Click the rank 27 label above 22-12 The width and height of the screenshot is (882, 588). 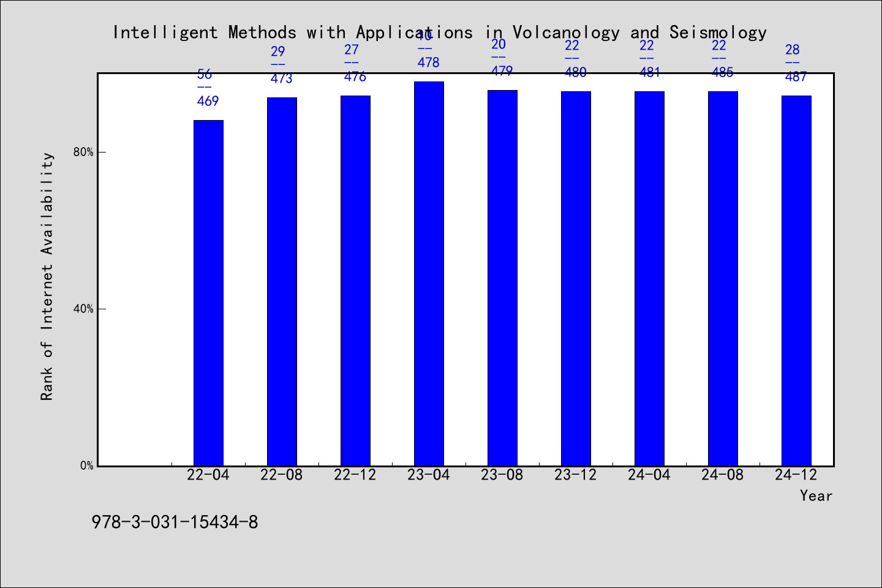[352, 50]
